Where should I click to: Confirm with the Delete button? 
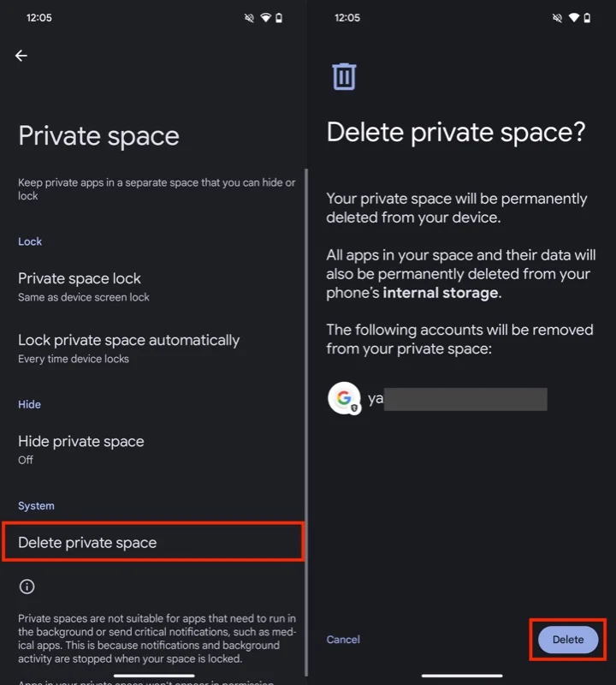(568, 640)
